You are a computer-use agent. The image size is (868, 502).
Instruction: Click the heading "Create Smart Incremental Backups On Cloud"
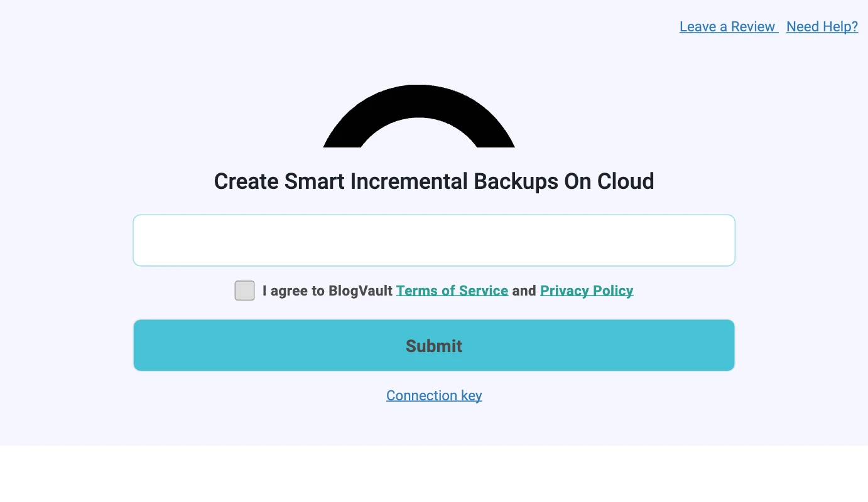click(434, 181)
